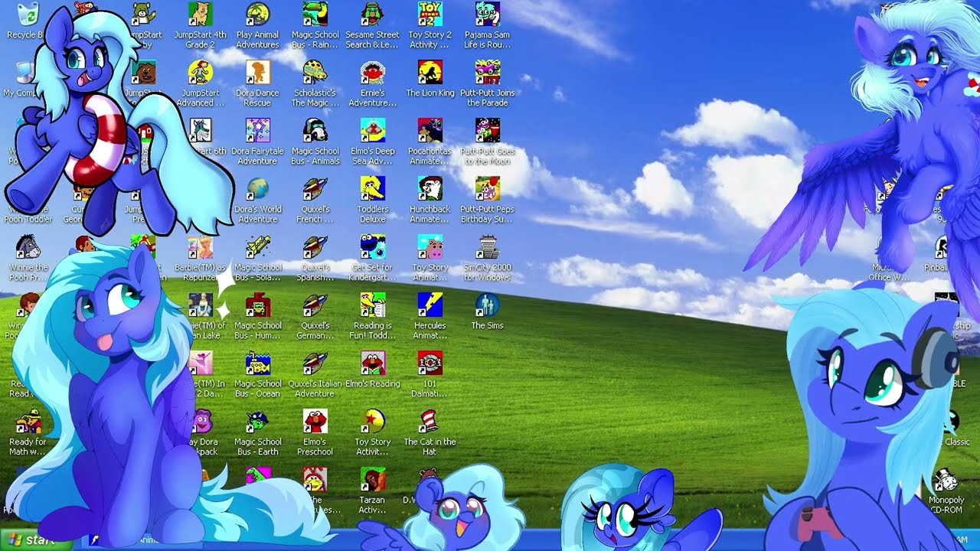Launch Dora Dance Rescue shortcut
Screen dimensions: 980x551
pyautogui.click(x=257, y=83)
